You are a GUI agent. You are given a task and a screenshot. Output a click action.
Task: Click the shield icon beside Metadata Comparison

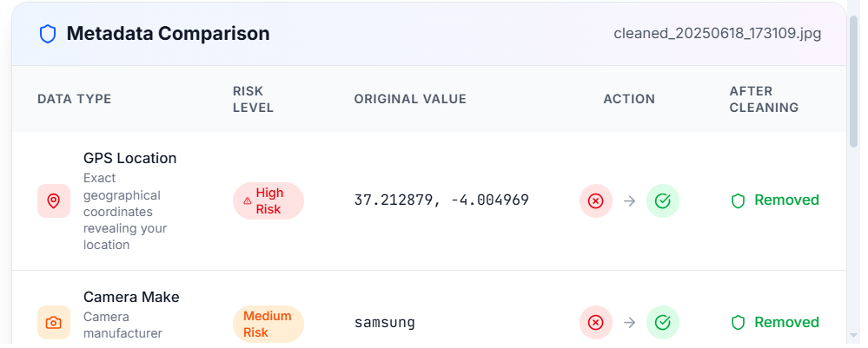point(48,35)
